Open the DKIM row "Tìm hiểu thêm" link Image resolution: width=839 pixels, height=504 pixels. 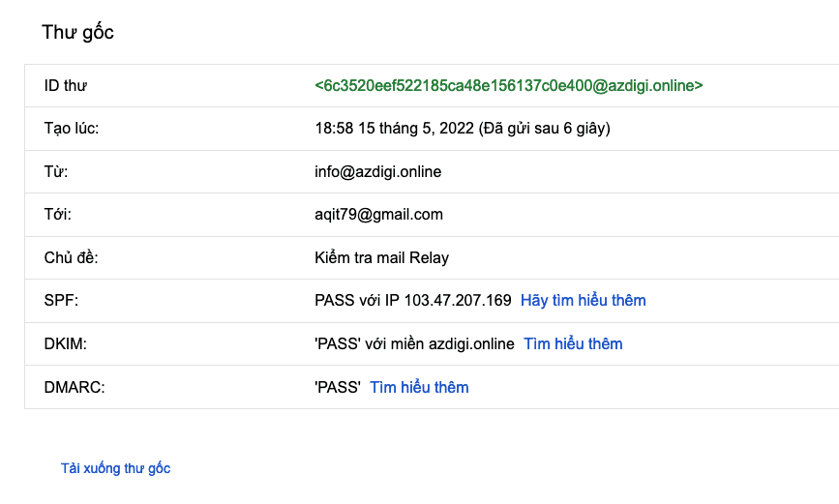573,344
